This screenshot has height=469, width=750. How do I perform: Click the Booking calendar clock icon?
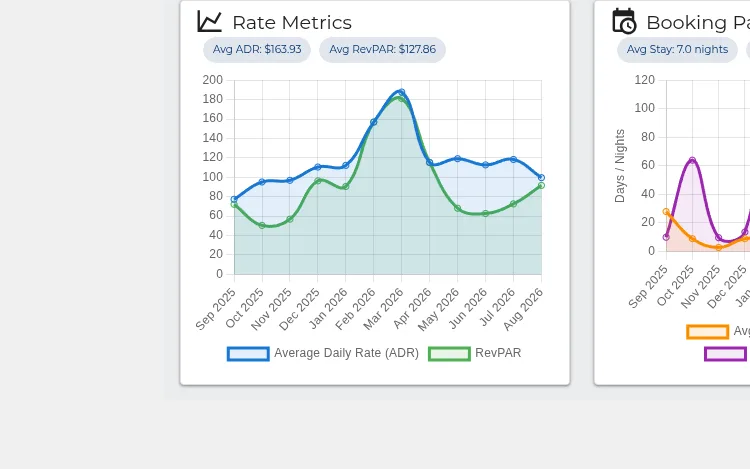pyautogui.click(x=624, y=22)
